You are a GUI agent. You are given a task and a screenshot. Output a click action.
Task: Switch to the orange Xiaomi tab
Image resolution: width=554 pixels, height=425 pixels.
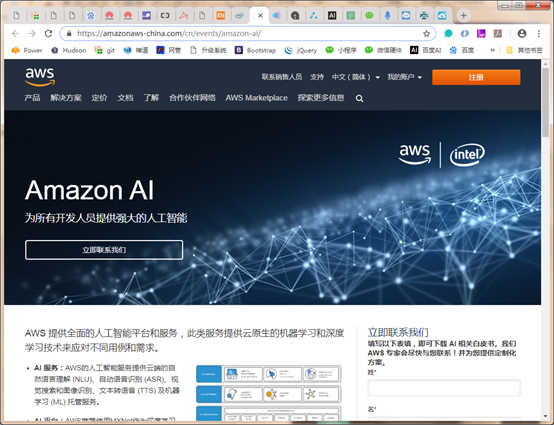pos(221,16)
